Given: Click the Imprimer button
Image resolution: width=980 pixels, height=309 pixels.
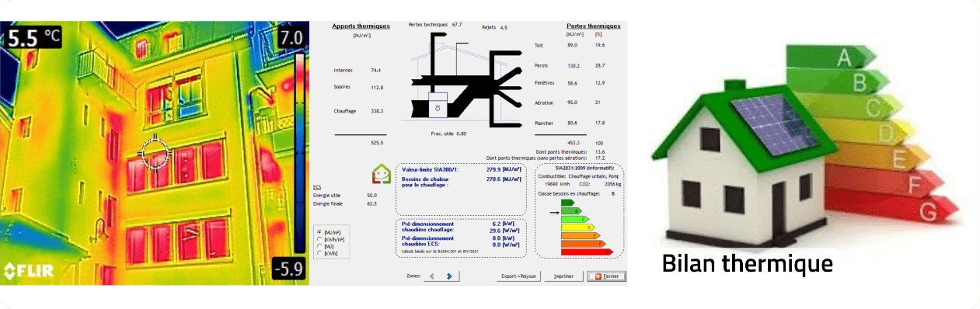Looking at the screenshot, I should coord(563,276).
